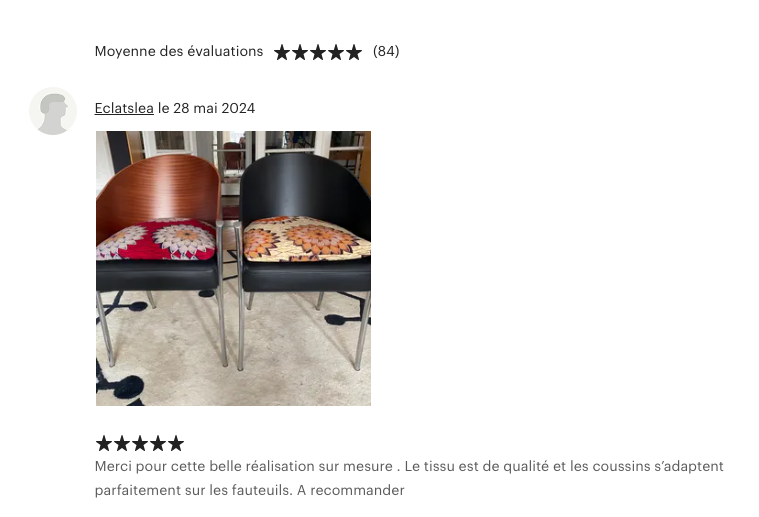Image resolution: width=759 pixels, height=517 pixels.
Task: Open the Eclatslea reviewer profile link
Action: click(124, 108)
